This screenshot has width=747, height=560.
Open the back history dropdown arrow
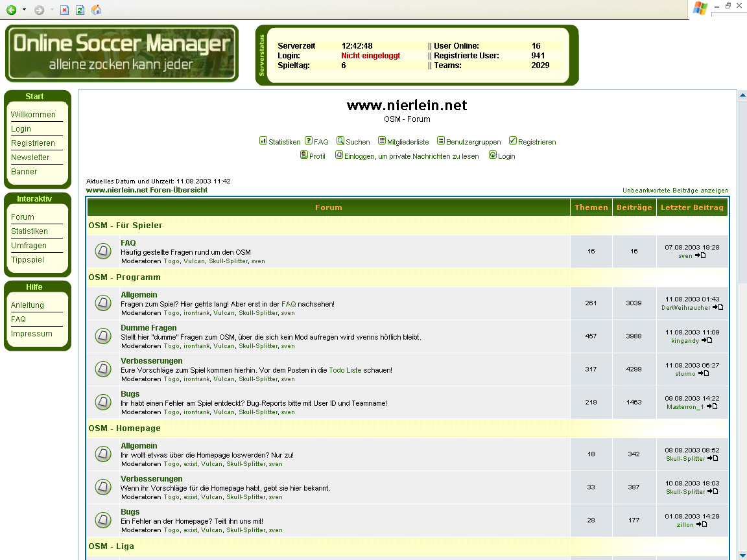24,10
